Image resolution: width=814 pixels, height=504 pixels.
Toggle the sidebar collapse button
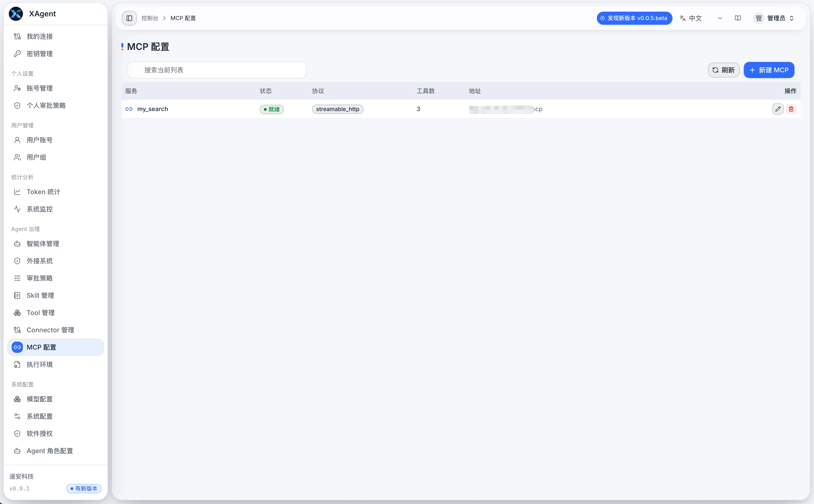click(129, 18)
